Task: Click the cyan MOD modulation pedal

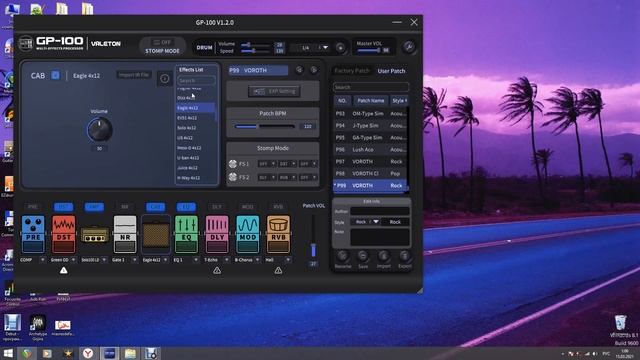Action: [247, 234]
